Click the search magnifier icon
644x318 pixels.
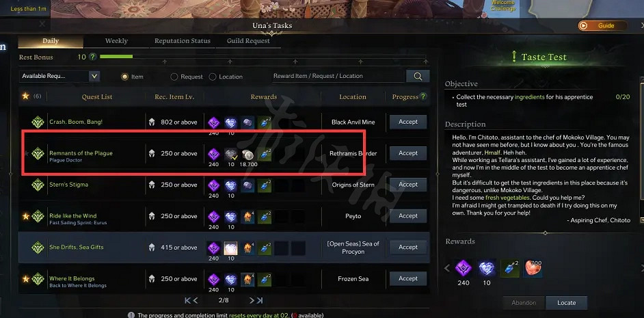(x=418, y=76)
